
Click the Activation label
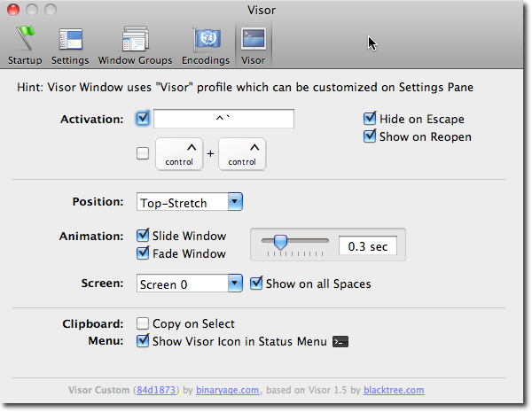(x=92, y=120)
